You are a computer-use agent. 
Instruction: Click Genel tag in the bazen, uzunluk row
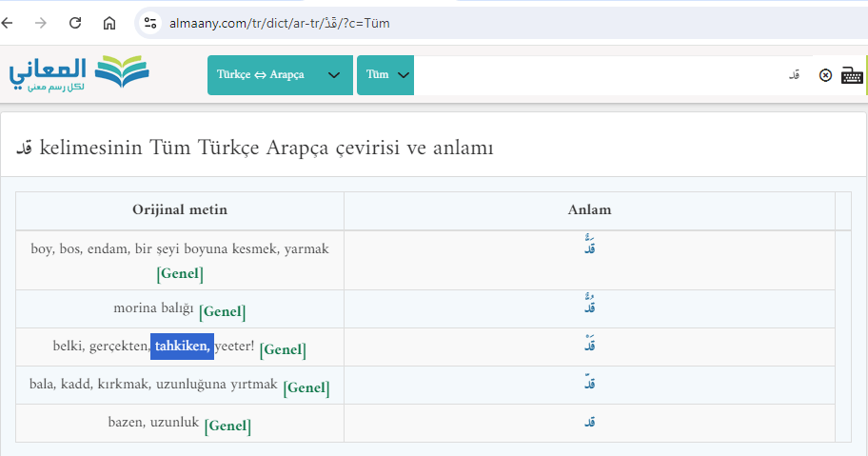coord(227,426)
